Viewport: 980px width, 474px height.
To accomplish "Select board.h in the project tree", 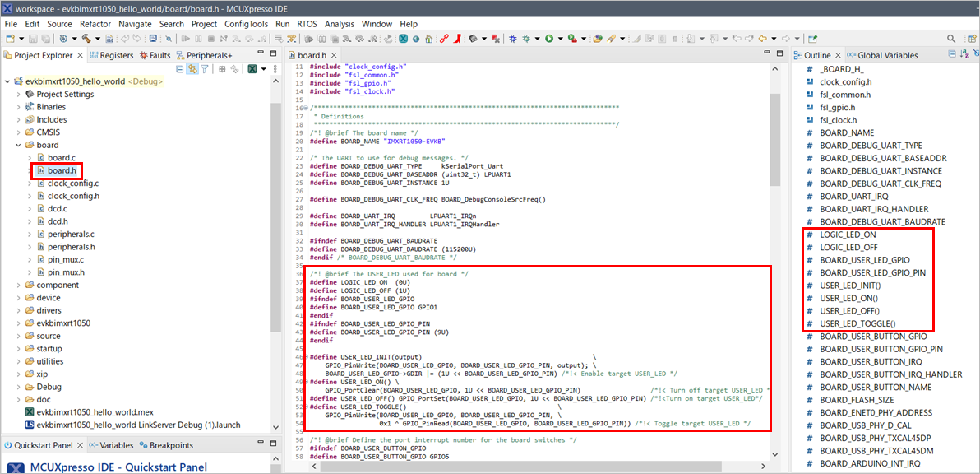I will click(x=61, y=170).
